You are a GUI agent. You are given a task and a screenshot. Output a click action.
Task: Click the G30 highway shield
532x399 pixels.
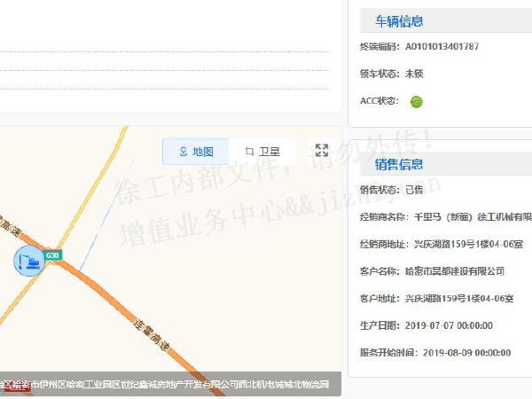(53, 255)
